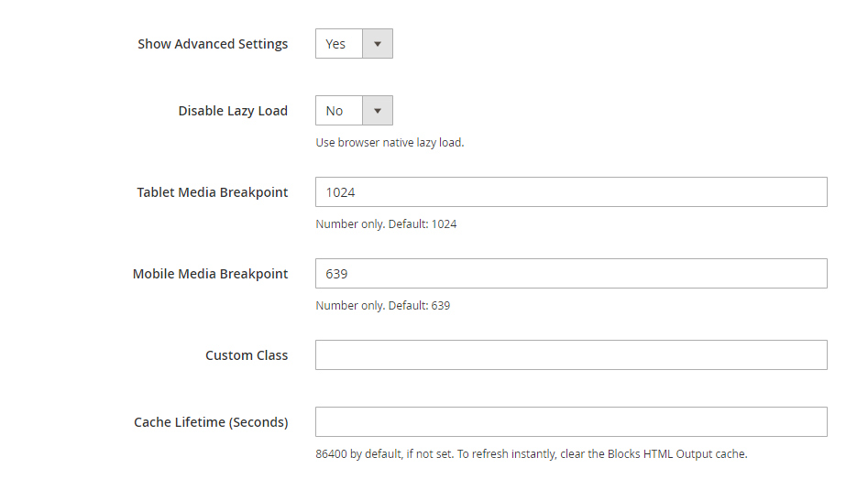Click the 'Yes' value in Show Advanced Settings

335,44
